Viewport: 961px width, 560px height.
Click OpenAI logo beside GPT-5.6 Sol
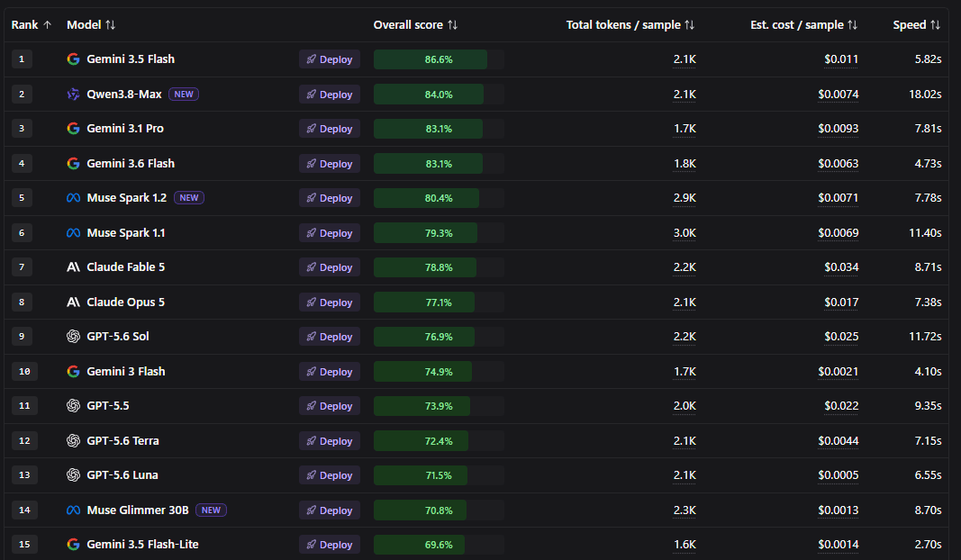pyautogui.click(x=74, y=337)
